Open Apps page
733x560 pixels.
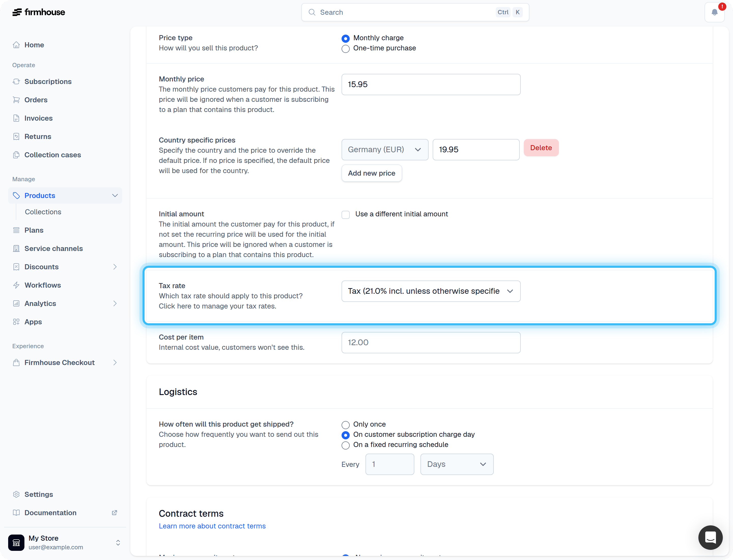(65, 322)
